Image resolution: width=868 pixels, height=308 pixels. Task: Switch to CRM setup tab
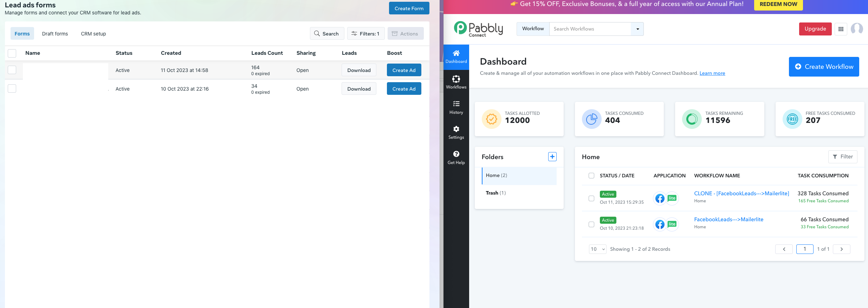click(x=93, y=34)
